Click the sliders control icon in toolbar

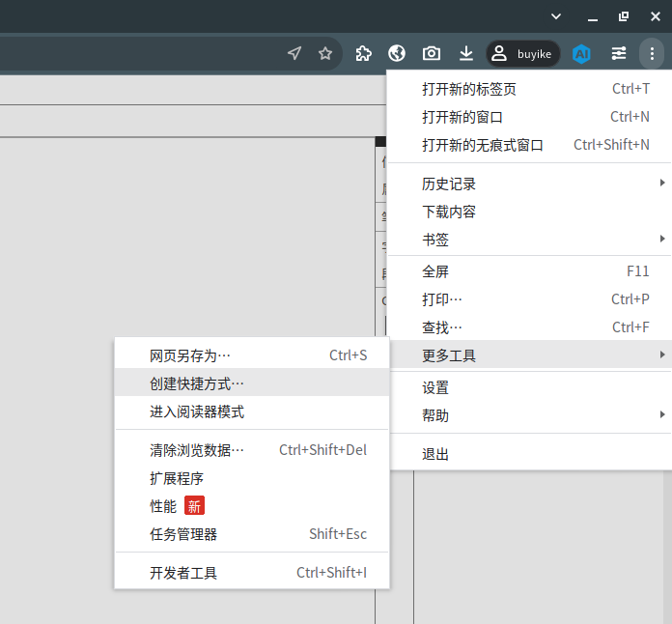tap(619, 53)
